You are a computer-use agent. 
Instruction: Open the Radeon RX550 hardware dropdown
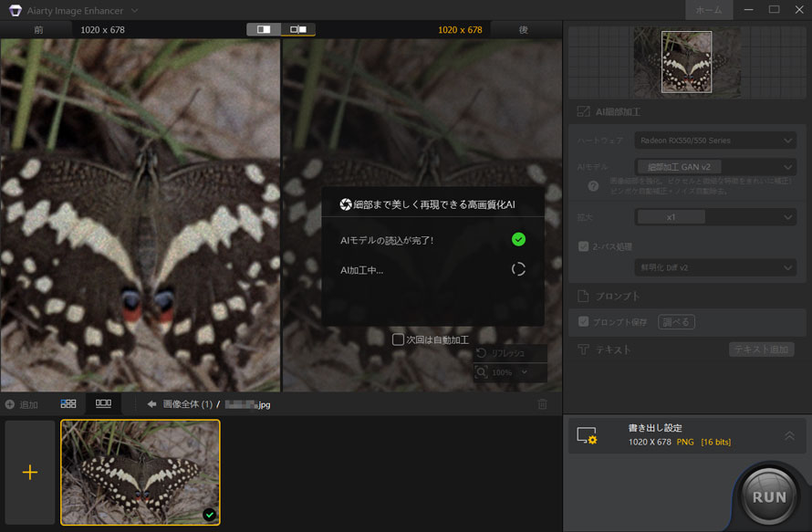tap(714, 141)
